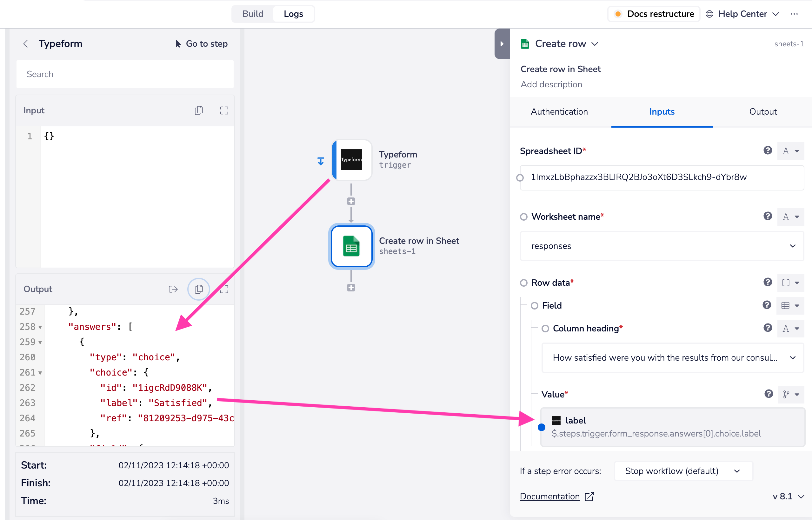The height and width of the screenshot is (520, 812).
Task: Go back from Typeform logs panel
Action: [26, 44]
